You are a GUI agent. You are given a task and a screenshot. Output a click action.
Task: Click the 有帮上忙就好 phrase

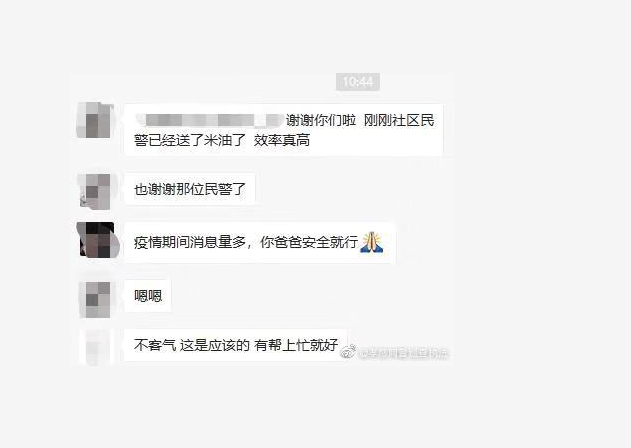click(x=296, y=345)
